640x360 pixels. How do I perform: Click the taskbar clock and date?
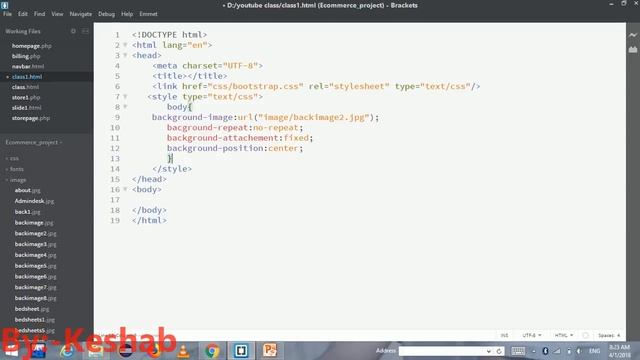tap(620, 351)
